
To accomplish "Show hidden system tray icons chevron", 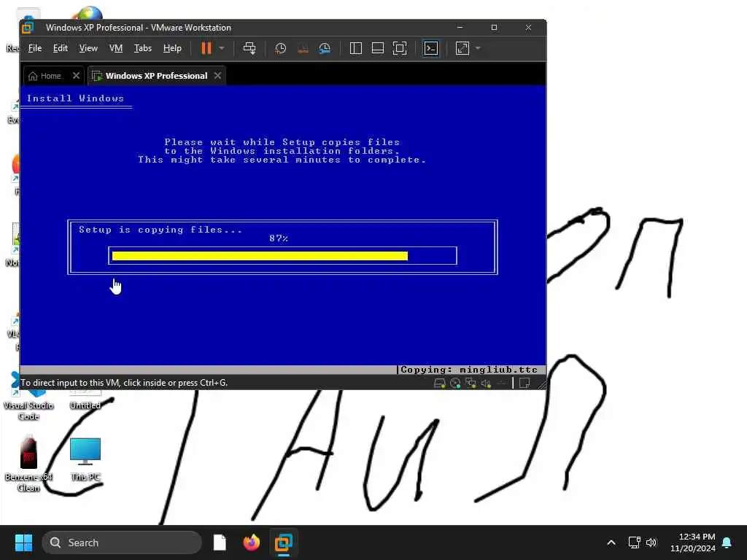I will tap(611, 542).
